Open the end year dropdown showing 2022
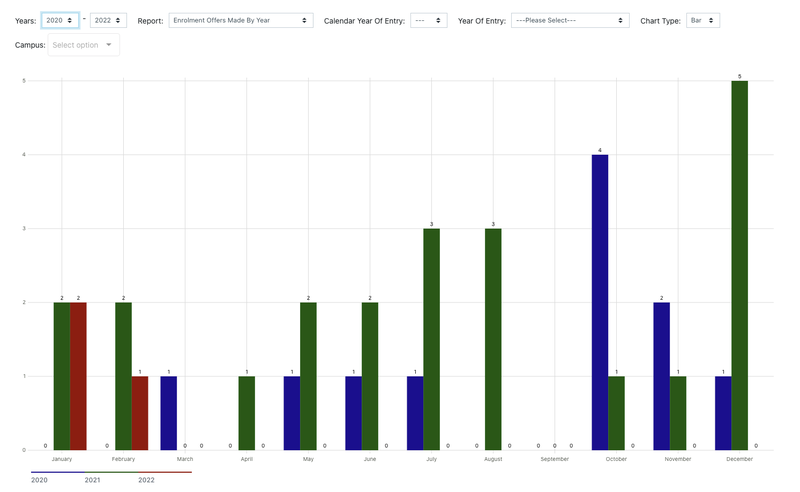This screenshot has width=800, height=492. click(108, 20)
